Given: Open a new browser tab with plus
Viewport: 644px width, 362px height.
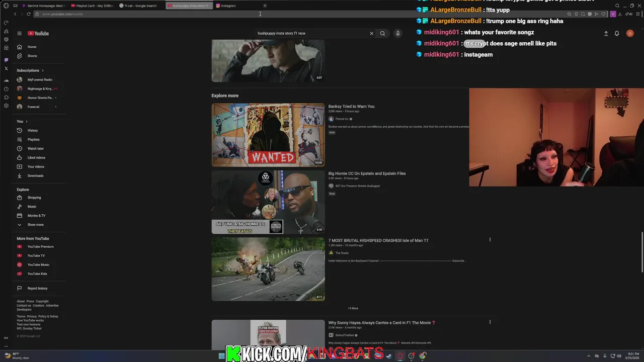Looking at the screenshot, I should coord(265,6).
